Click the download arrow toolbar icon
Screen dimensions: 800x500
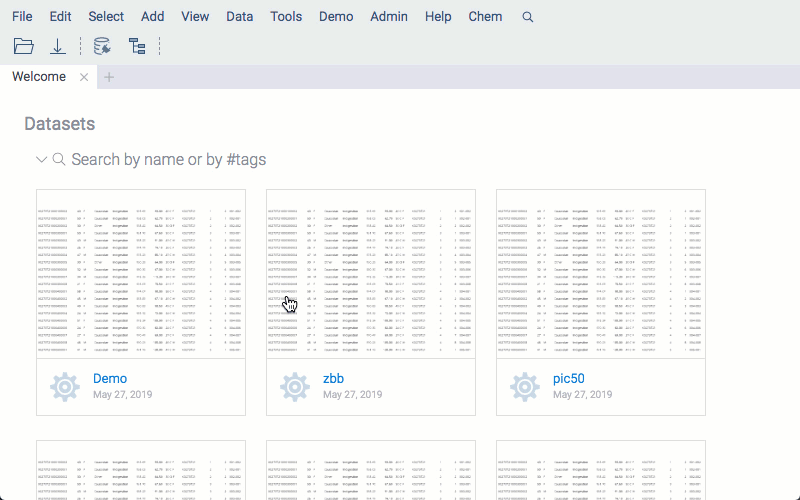[x=58, y=46]
